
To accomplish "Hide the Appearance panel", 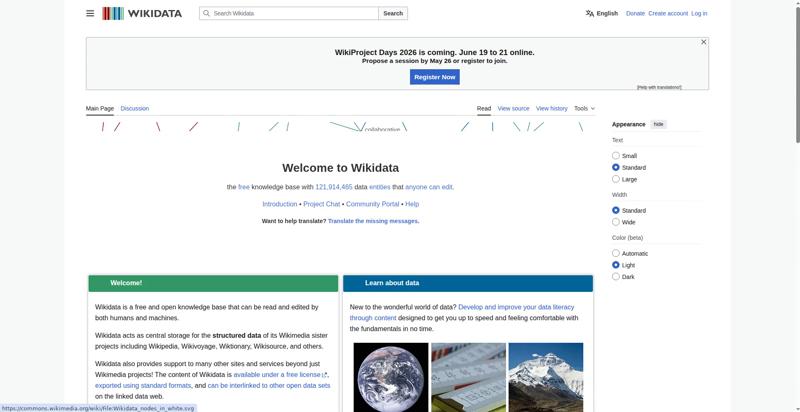I will pyautogui.click(x=659, y=124).
